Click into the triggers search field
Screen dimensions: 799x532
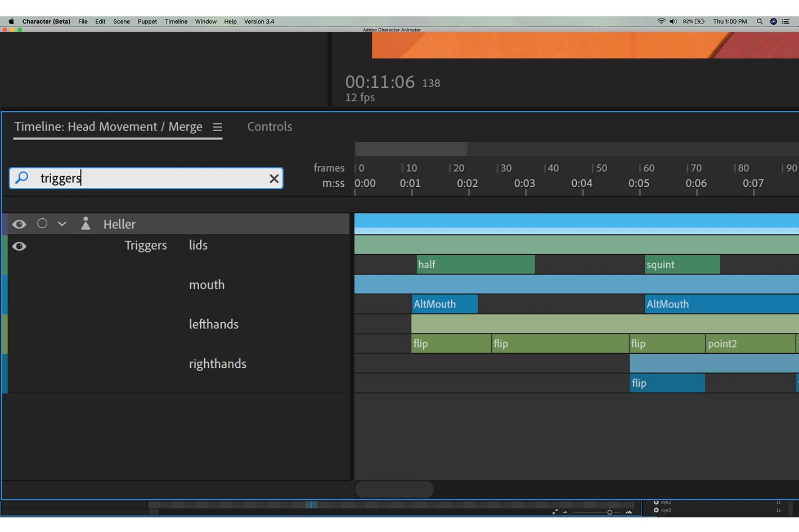[146, 178]
